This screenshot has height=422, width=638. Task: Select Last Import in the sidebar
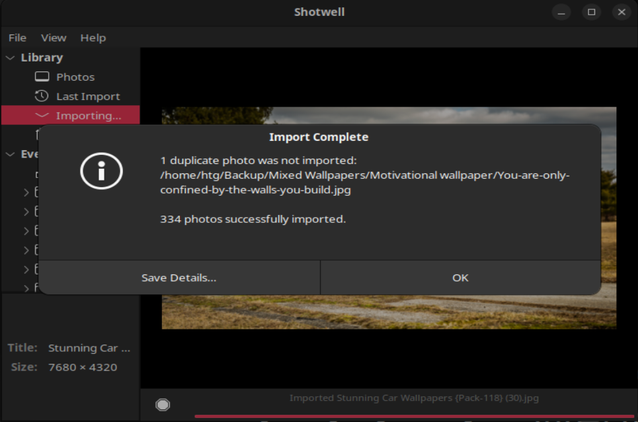pyautogui.click(x=88, y=96)
